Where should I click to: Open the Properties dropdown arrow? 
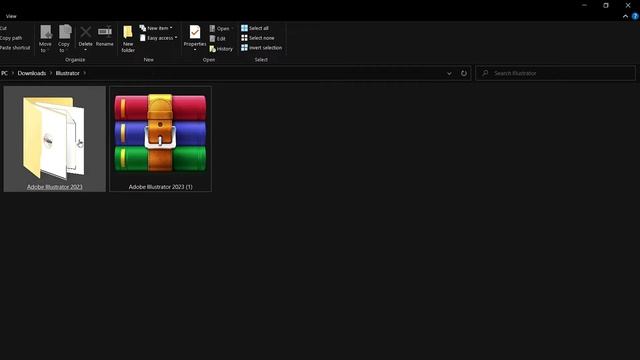coord(195,50)
